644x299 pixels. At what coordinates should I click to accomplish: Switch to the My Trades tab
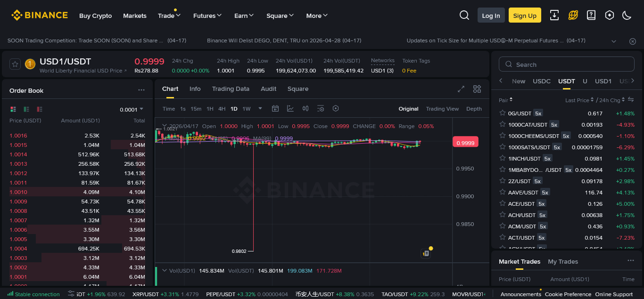(x=563, y=261)
